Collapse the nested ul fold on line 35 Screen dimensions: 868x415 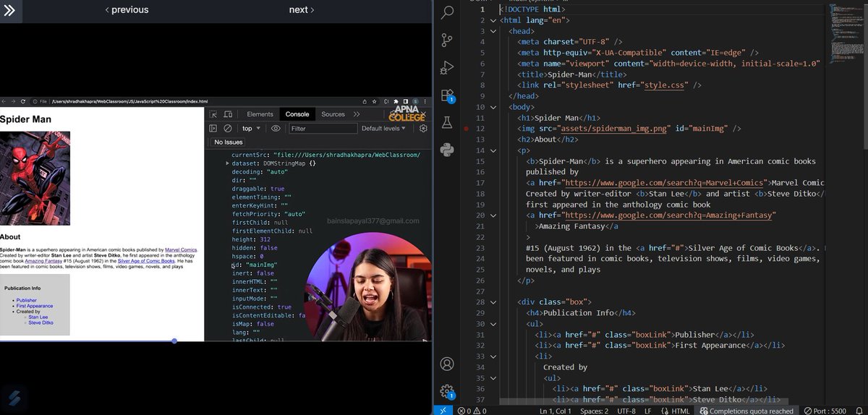click(493, 377)
